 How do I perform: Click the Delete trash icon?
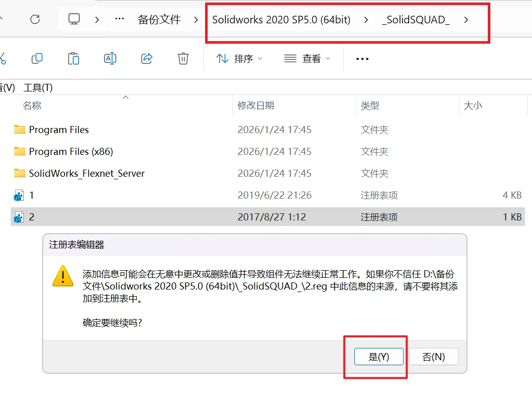coord(183,58)
